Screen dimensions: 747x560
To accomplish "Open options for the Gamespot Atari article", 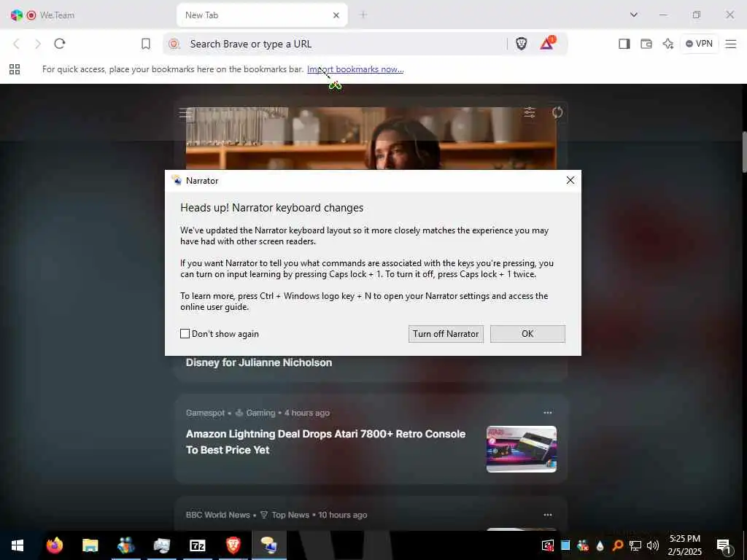I will (548, 413).
